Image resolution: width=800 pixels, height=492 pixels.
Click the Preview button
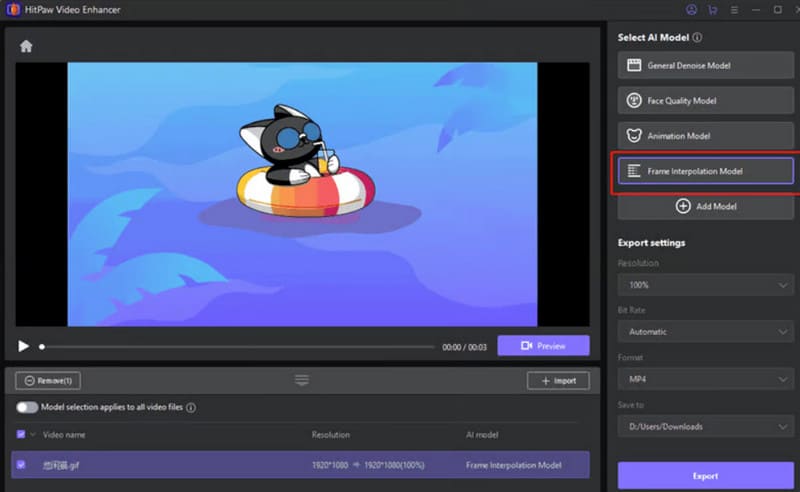(x=543, y=346)
